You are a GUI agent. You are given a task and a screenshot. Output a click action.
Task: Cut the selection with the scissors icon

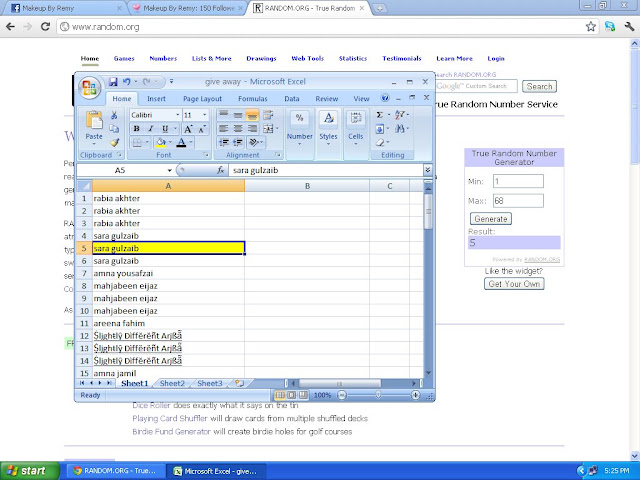[114, 116]
